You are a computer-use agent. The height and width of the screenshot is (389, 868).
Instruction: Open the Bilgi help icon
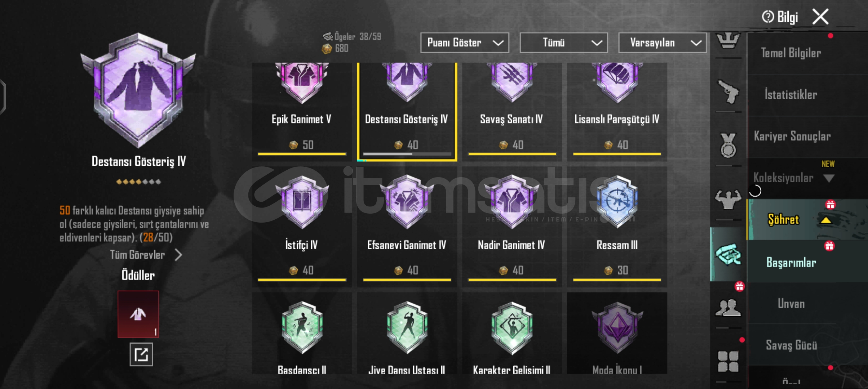pyautogui.click(x=768, y=17)
